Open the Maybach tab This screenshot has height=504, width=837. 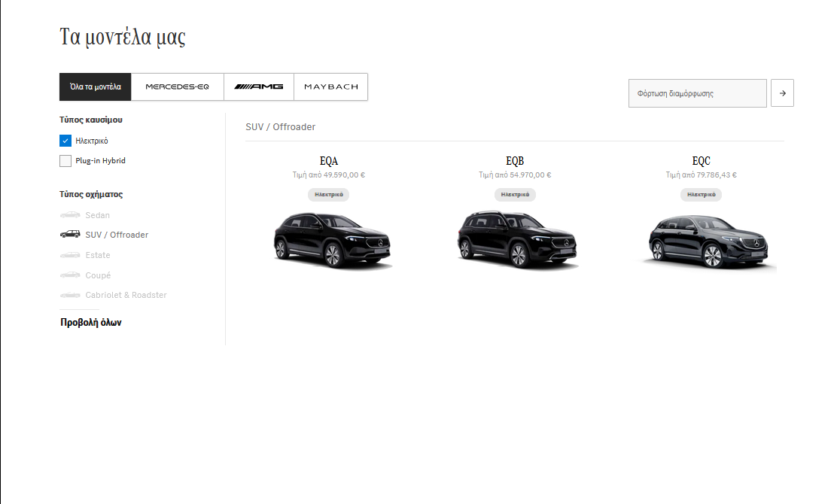tap(331, 87)
